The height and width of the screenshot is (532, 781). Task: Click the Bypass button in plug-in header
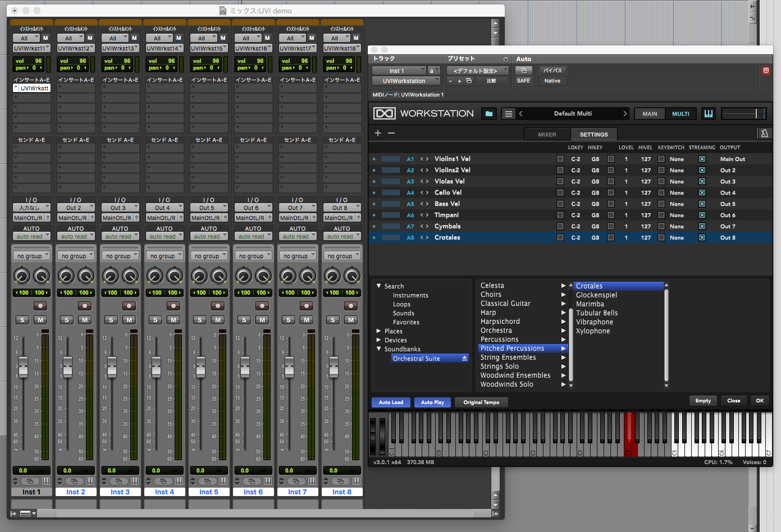pyautogui.click(x=552, y=71)
